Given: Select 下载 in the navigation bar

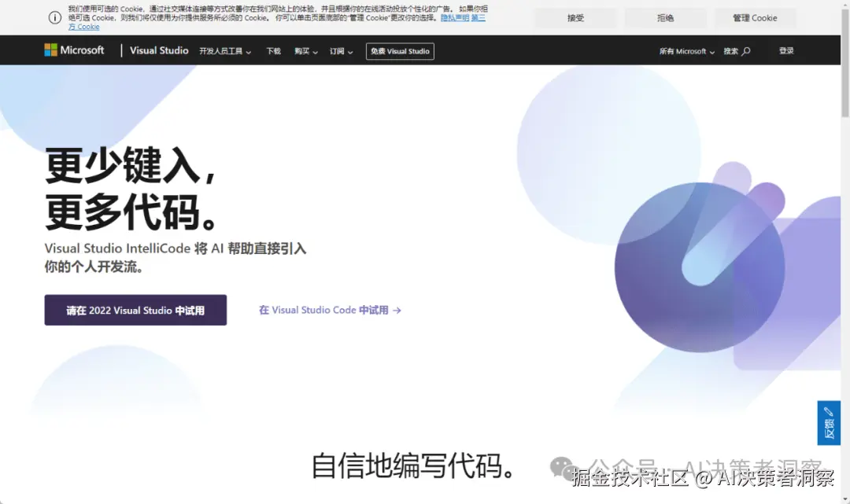Looking at the screenshot, I should click(x=273, y=50).
